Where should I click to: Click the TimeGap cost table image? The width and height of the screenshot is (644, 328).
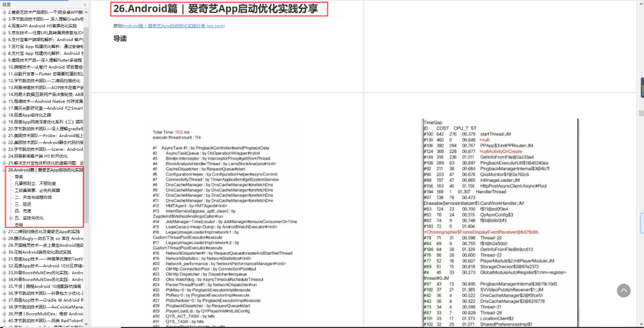(x=500, y=224)
